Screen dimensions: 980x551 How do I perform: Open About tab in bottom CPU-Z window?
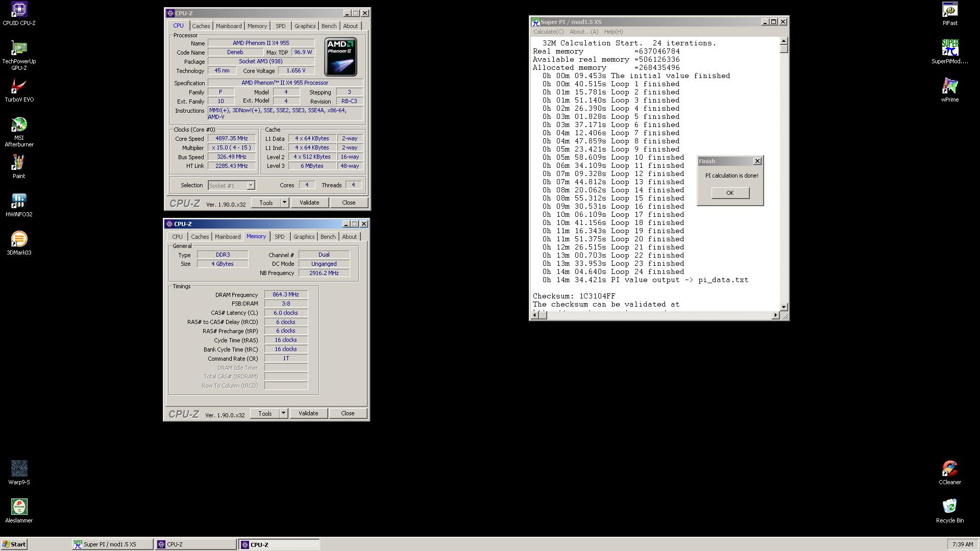pyautogui.click(x=349, y=237)
